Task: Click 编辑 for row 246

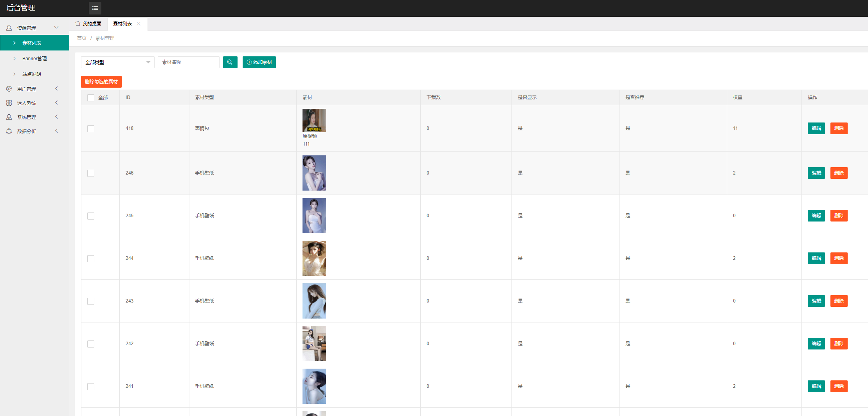Action: click(x=816, y=173)
